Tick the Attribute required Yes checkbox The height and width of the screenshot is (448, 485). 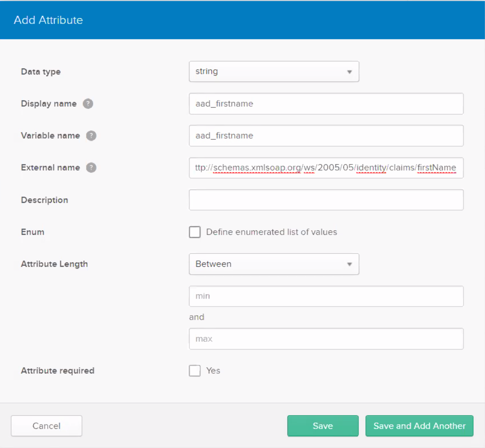pos(195,371)
